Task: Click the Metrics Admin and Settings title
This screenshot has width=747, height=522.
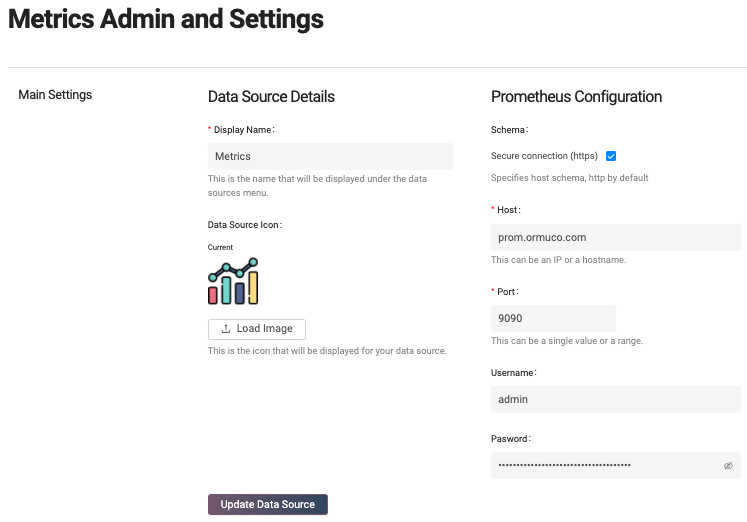Action: click(165, 19)
